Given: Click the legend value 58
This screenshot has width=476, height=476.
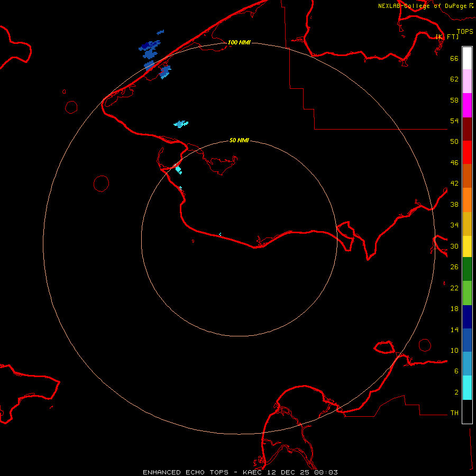Looking at the screenshot, I should pos(454,100).
